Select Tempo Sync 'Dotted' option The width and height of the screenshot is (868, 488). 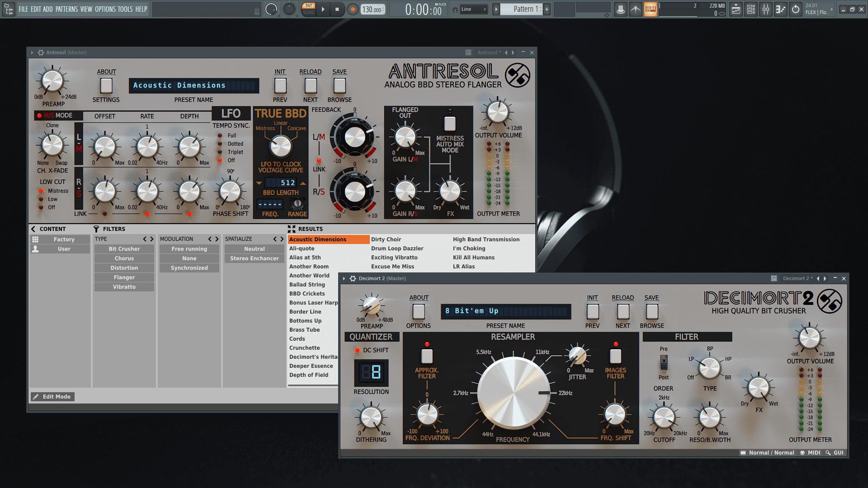(x=220, y=144)
